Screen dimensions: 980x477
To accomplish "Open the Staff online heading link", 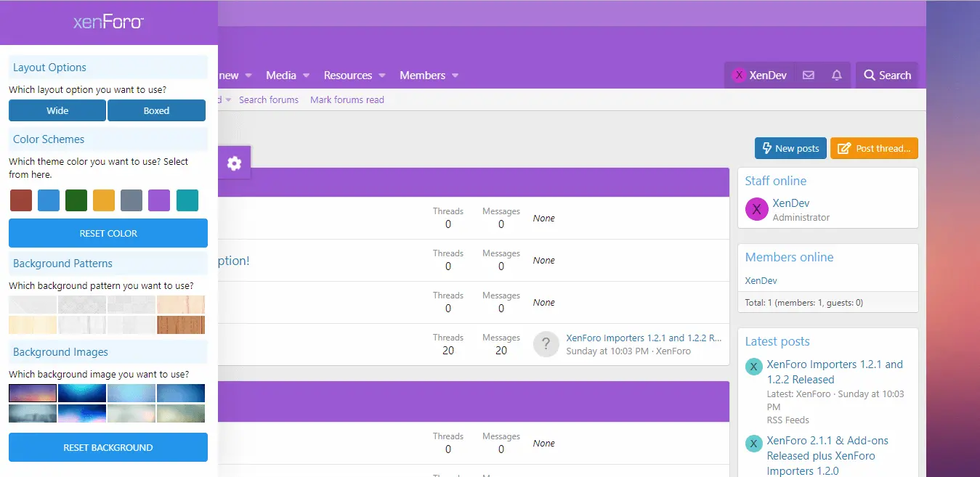I will click(776, 181).
